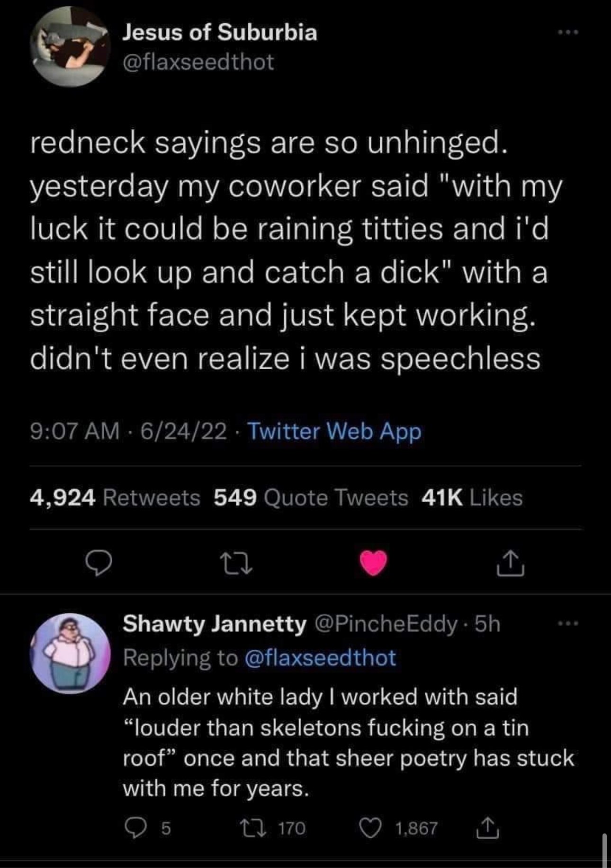View the 549 Quote Tweets
Viewport: 611px width, 868px height.
point(311,497)
